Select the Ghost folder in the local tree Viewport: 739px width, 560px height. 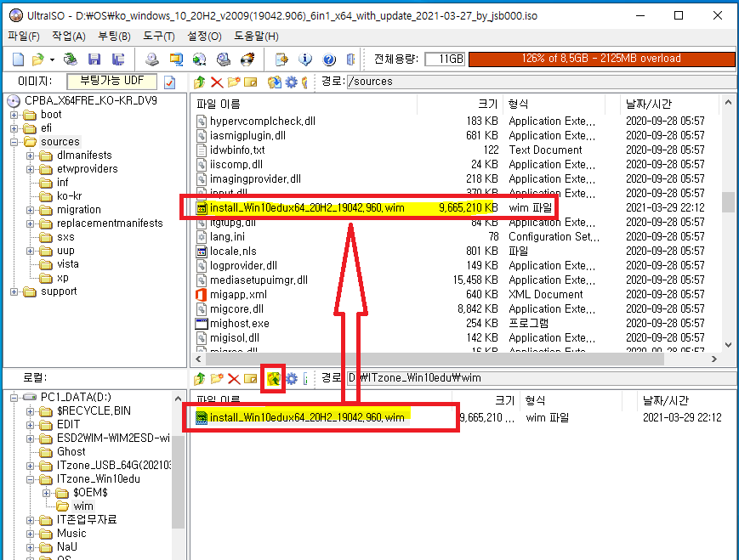(71, 452)
